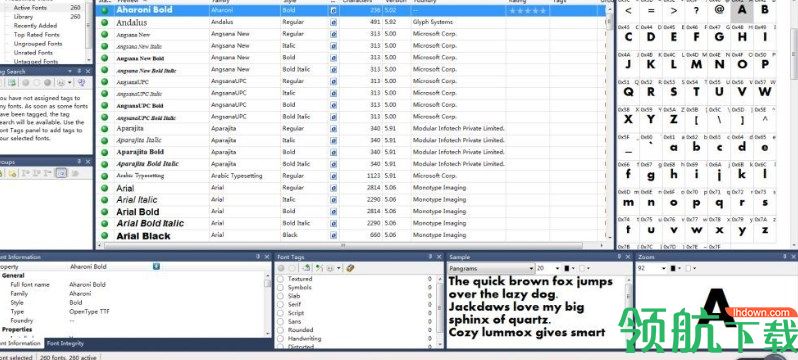Switch to the Font Integrity tab
This screenshot has width=798, height=360.
65,344
